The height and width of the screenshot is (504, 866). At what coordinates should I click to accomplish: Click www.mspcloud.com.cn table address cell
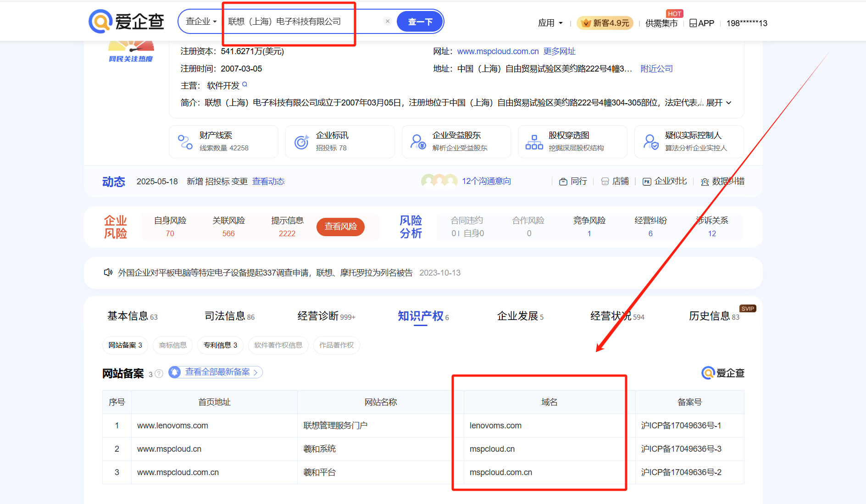point(178,472)
